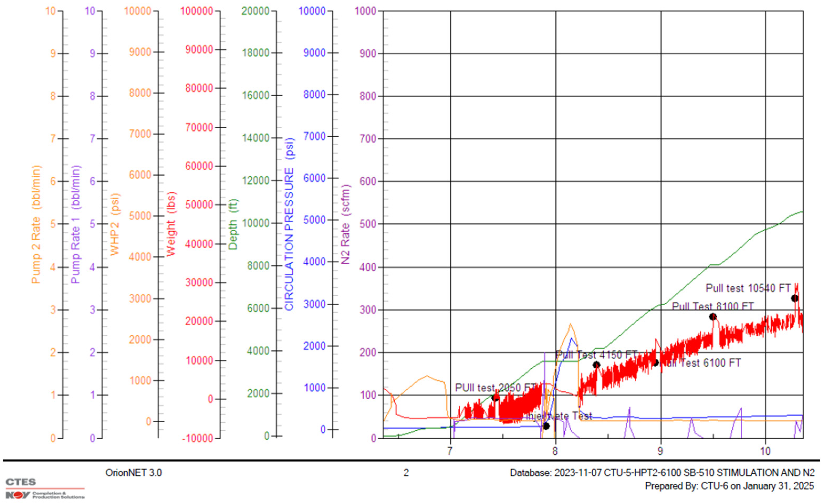Click the Injectivity Test marker dot
The image size is (823, 504).
[546, 426]
